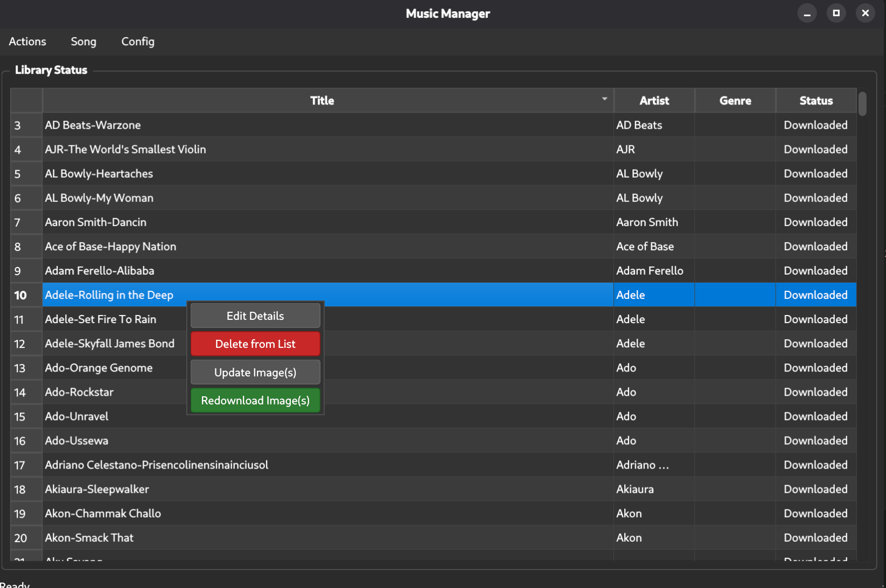Select row header number 17

click(x=20, y=465)
